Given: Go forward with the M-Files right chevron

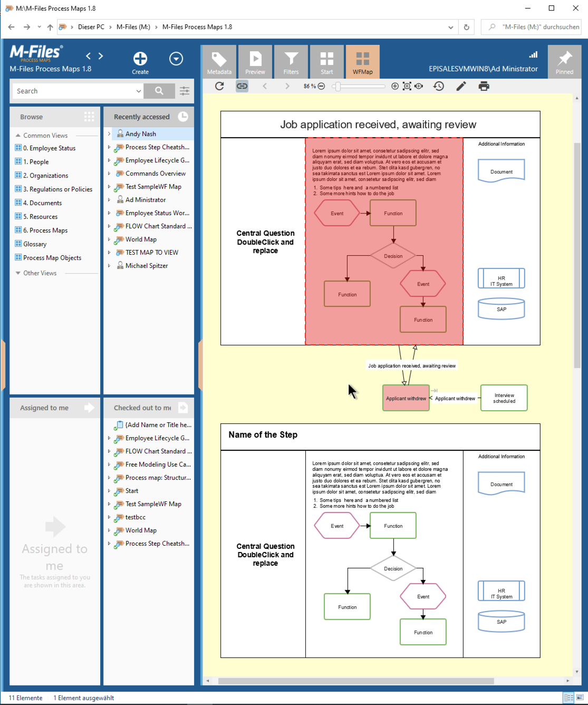Looking at the screenshot, I should tap(101, 56).
